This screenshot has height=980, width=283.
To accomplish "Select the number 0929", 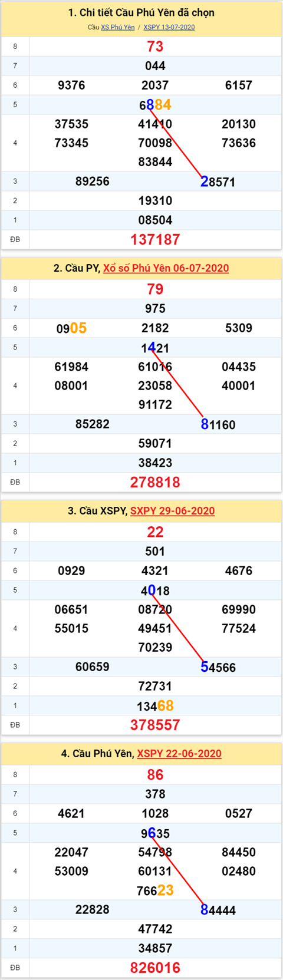I will (x=71, y=571).
